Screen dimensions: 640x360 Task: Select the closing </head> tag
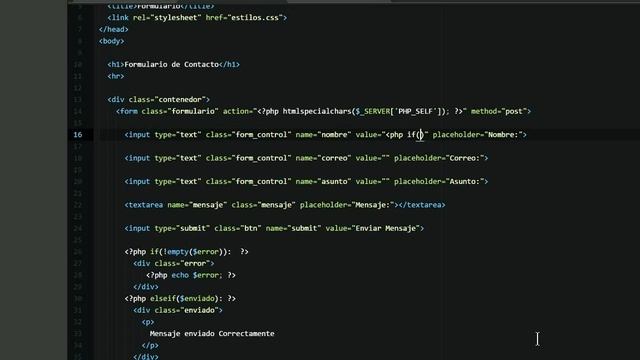coord(113,29)
